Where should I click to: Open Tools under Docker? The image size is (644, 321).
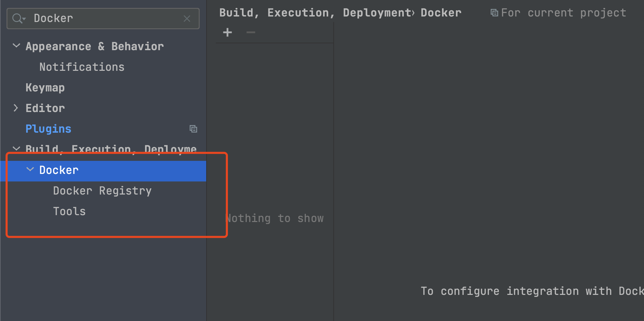(x=69, y=211)
